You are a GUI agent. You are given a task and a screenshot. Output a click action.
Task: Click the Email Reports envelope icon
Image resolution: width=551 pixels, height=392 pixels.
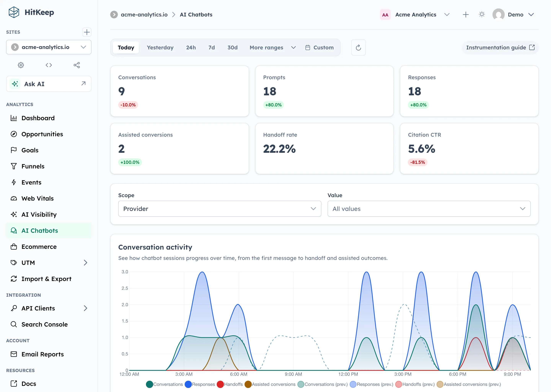coord(14,354)
